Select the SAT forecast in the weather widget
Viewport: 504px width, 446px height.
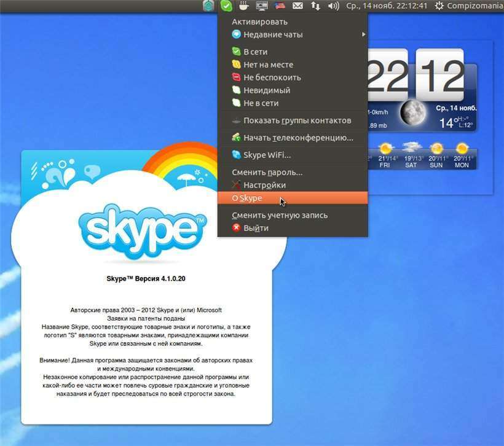click(x=411, y=156)
